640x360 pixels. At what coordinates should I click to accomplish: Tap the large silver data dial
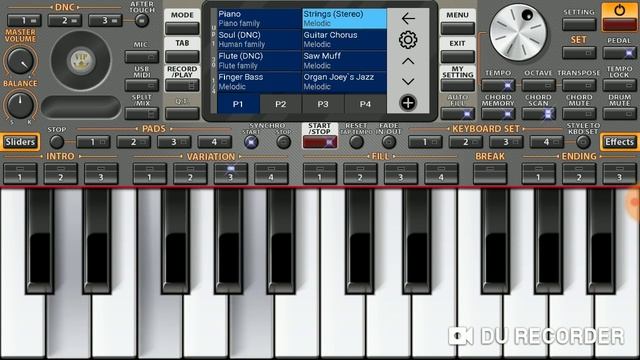518,33
